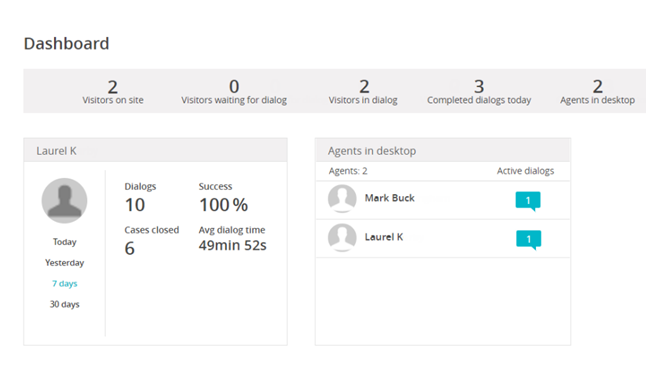Screen dimensions: 658x366
Task: Click the Success value 100 %
Action: tap(223, 205)
